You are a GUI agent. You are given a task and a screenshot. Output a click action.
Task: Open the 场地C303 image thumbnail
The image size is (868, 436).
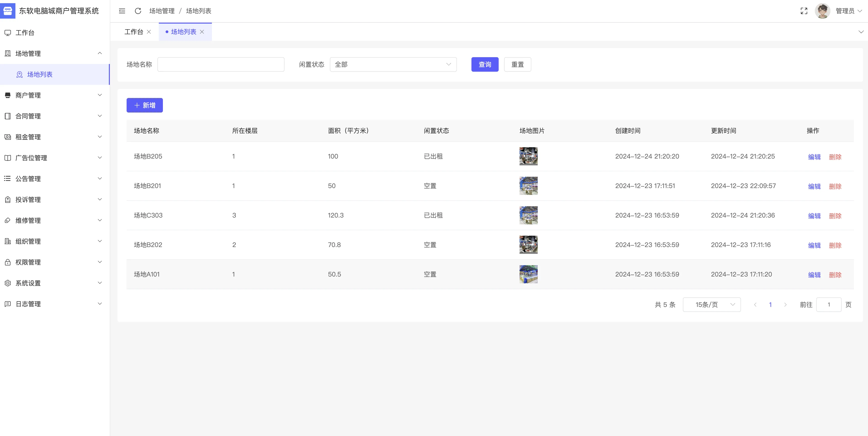point(528,215)
